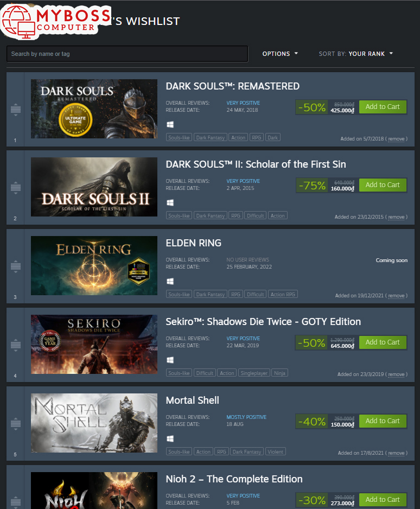Add Nioh 2 Complete Edition to cart

pyautogui.click(x=383, y=500)
